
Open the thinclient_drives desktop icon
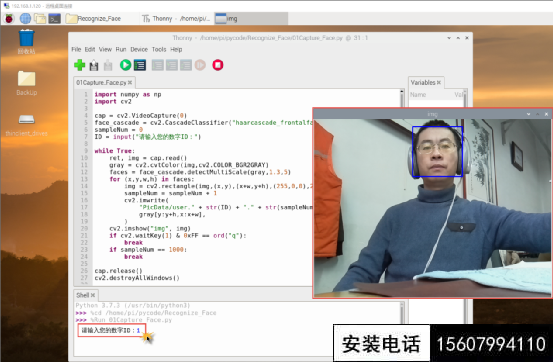coord(26,126)
